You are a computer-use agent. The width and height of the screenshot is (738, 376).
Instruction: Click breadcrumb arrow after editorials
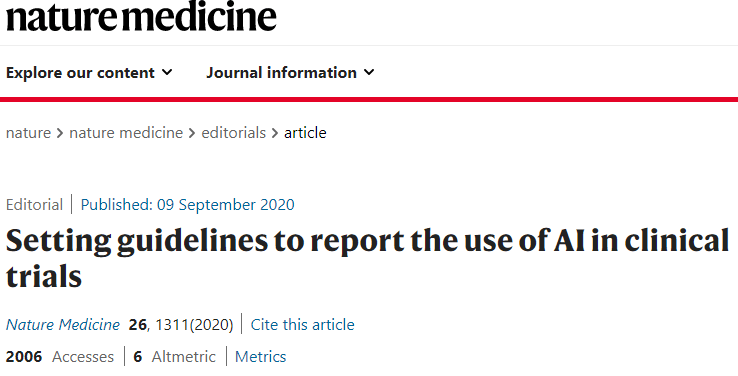[275, 134]
